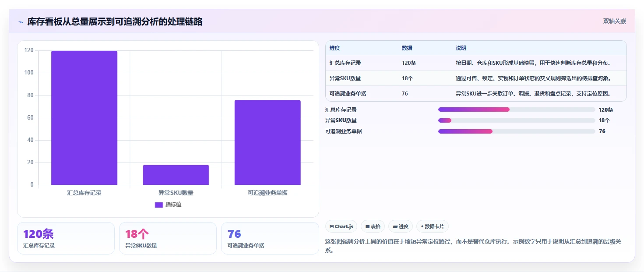This screenshot has height=272, width=644.
Task: Click the 120条 value after the progress bar
Action: 606,110
